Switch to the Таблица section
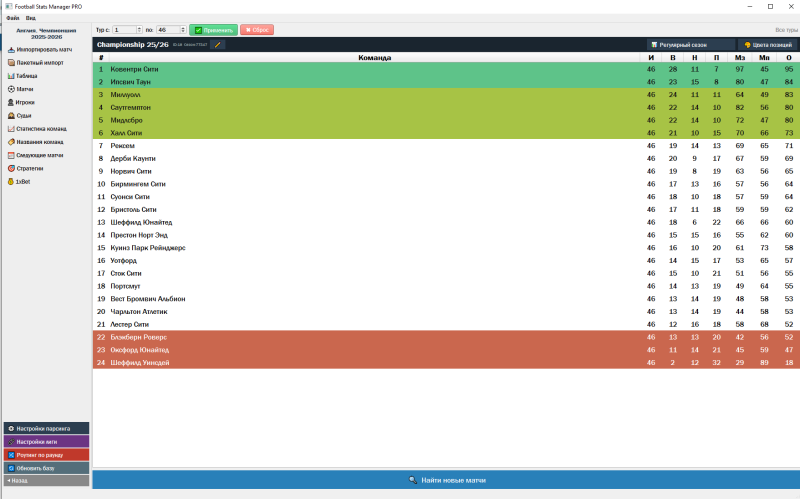 click(x=22, y=76)
